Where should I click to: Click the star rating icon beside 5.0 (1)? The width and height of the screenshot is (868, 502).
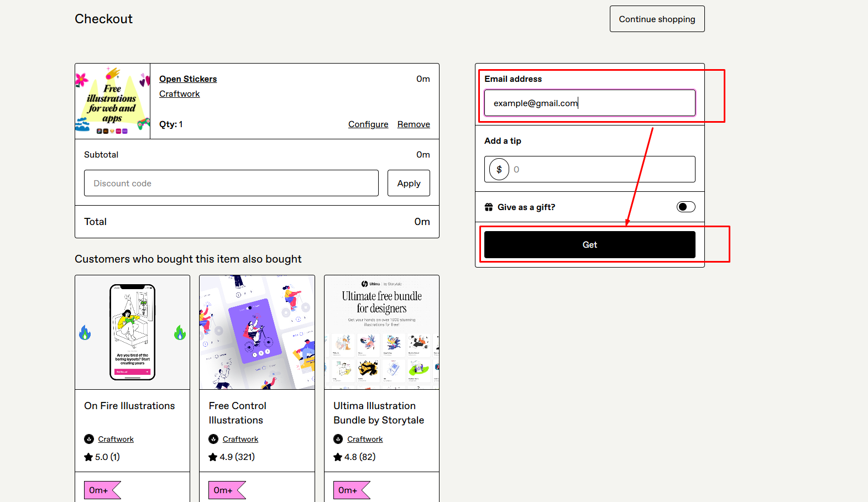[88, 457]
